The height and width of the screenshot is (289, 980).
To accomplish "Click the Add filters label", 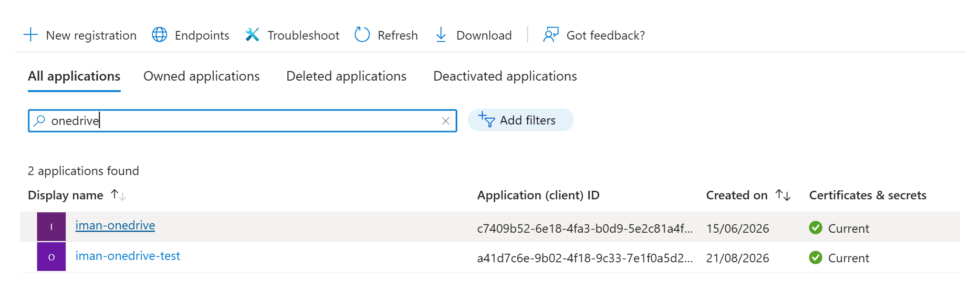I will [528, 120].
